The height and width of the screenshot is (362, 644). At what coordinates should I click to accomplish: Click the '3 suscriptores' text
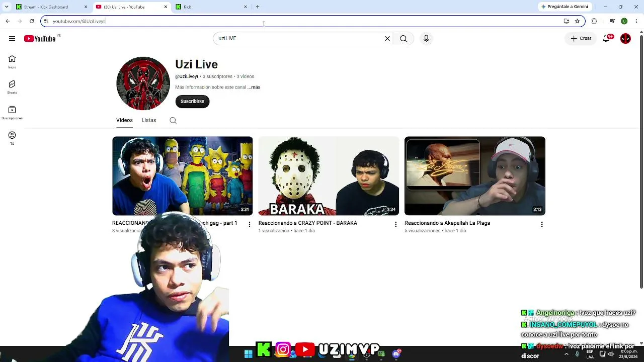218,77
